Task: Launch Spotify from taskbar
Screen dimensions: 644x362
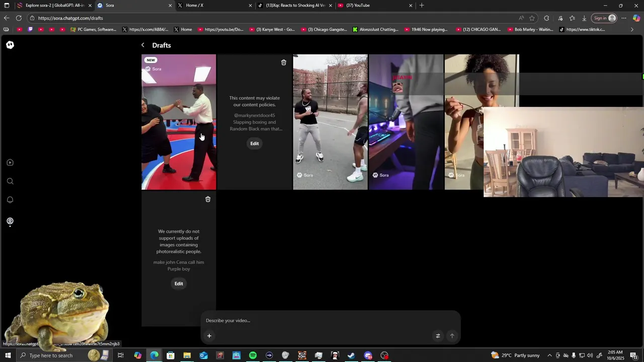Action: pos(253,355)
